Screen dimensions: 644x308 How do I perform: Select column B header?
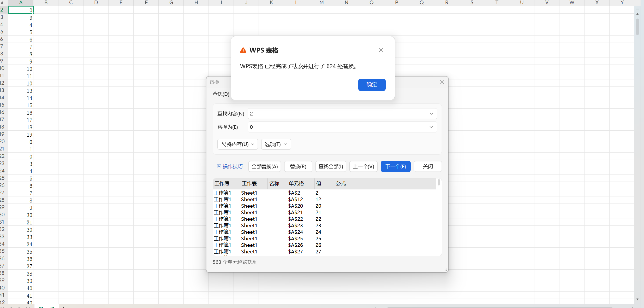pyautogui.click(x=46, y=3)
